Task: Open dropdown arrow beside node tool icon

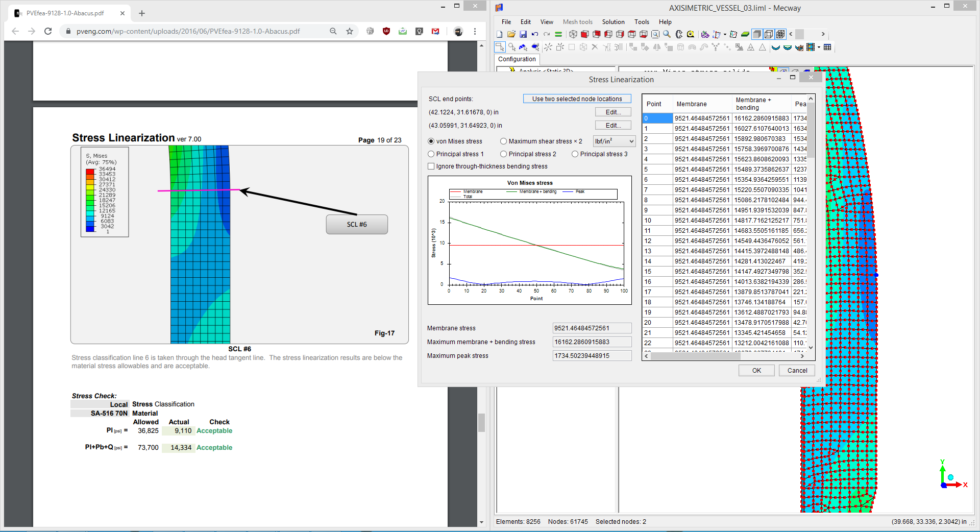Action: [725, 34]
